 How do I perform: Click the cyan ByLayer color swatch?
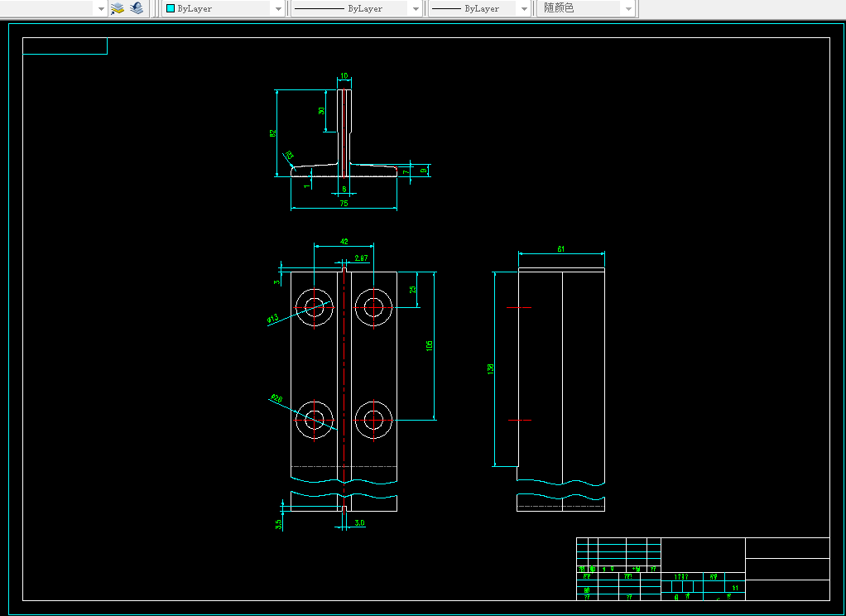coord(171,8)
